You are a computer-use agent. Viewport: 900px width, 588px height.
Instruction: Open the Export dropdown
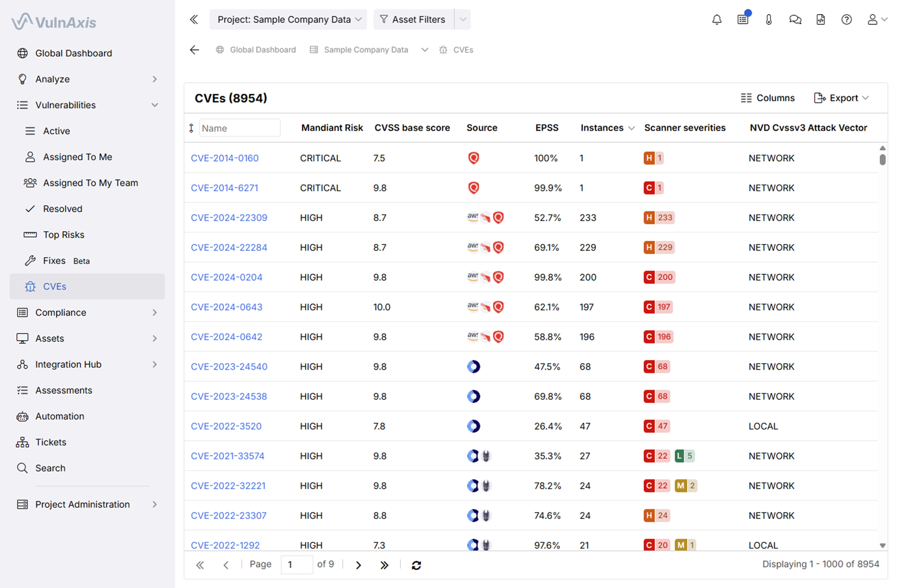click(x=842, y=98)
